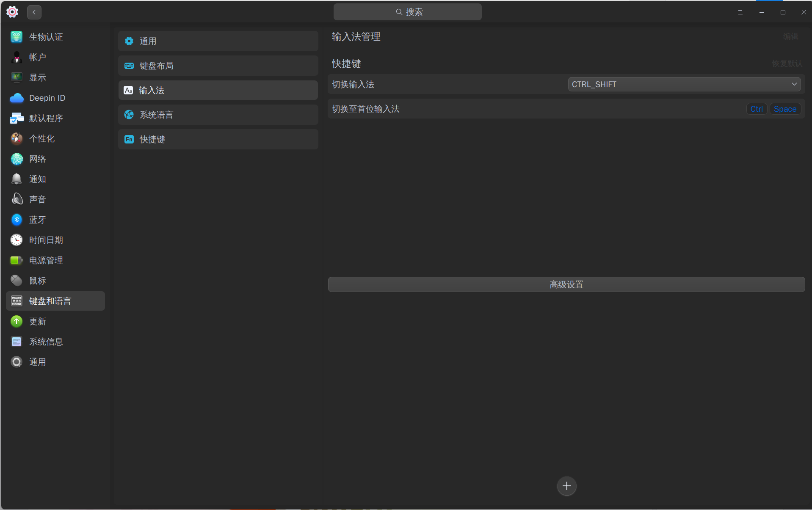The image size is (812, 510).
Task: Click the gear icon beside 通用 submenu
Action: point(129,41)
